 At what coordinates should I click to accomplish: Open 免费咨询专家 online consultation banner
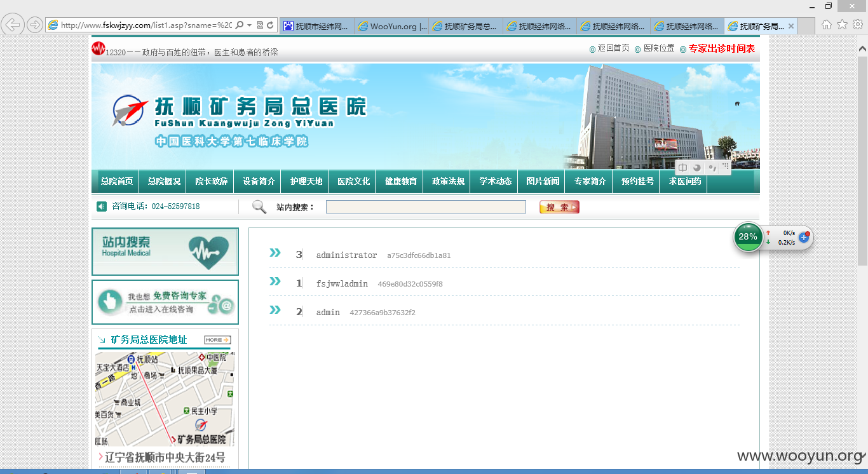point(165,302)
